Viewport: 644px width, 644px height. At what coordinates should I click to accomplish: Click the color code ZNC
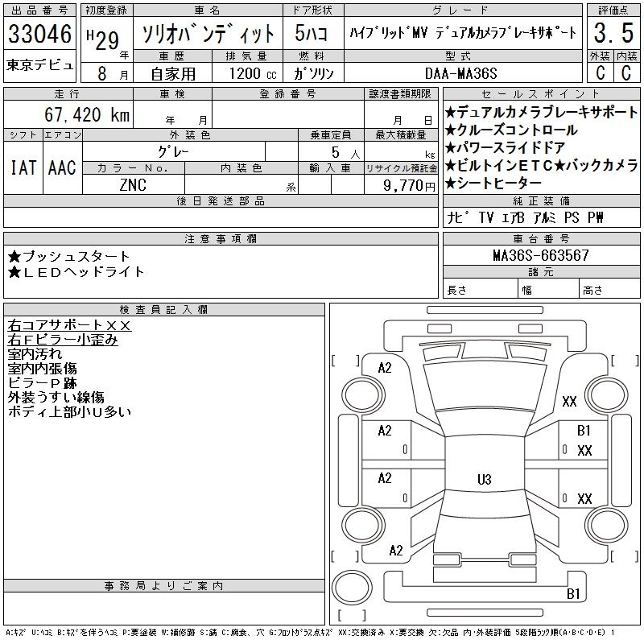pyautogui.click(x=133, y=184)
